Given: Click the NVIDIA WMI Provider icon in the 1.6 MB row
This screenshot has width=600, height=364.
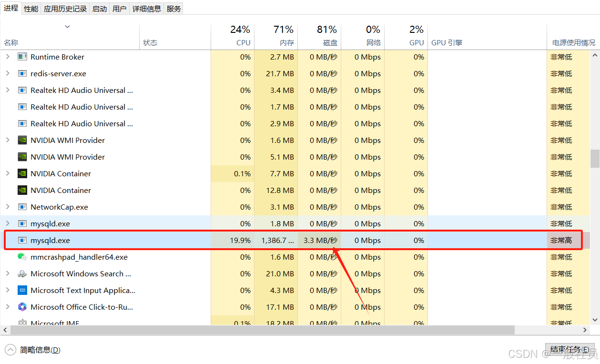Looking at the screenshot, I should [x=22, y=140].
